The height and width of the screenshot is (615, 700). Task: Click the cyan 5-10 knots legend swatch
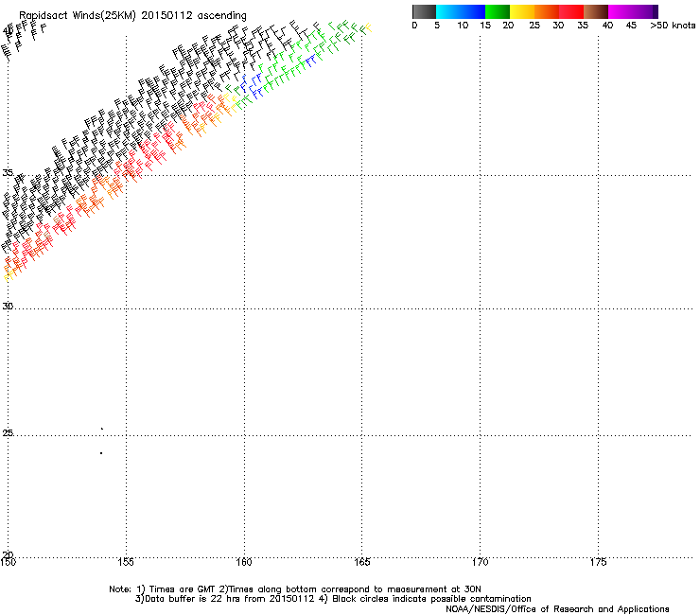coord(448,11)
